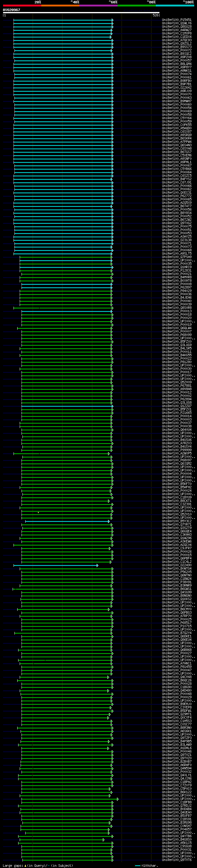This screenshot has height=868, width=197.
Task: Select the UniRef100_P00074 hit label
Action: 177,74
